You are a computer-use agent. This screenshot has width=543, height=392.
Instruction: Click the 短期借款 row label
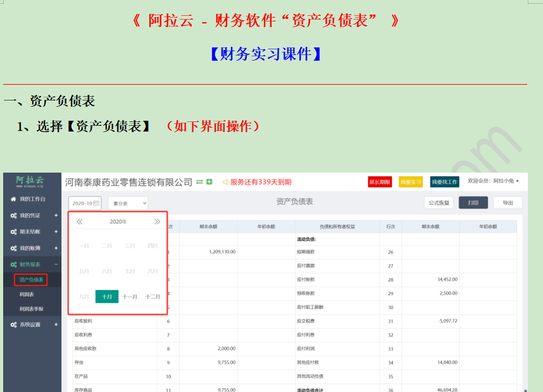(306, 252)
